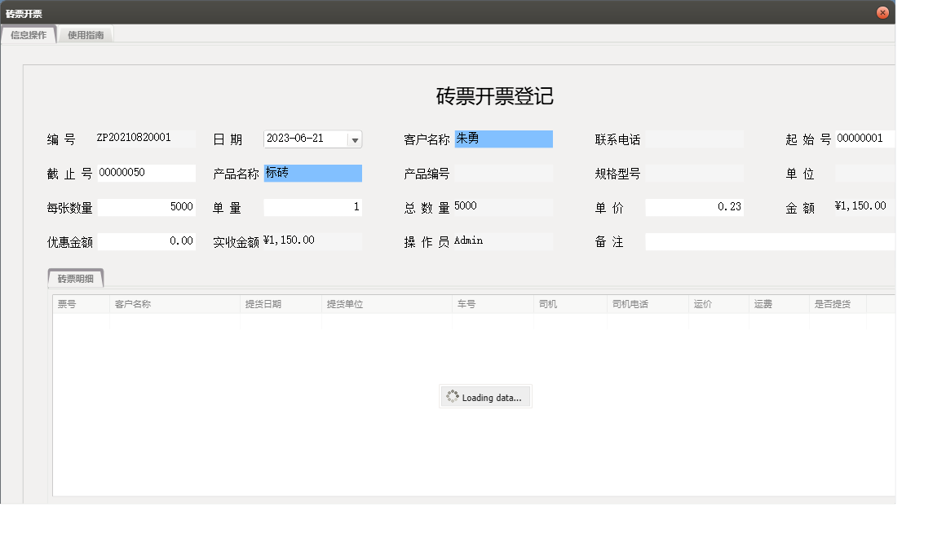Image resolution: width=946 pixels, height=560 pixels.
Task: Click the 司机电话 column header
Action: coord(648,304)
